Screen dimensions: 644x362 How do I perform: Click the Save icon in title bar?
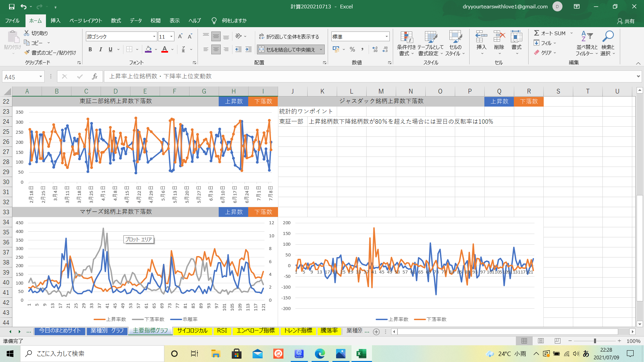pos(11,6)
